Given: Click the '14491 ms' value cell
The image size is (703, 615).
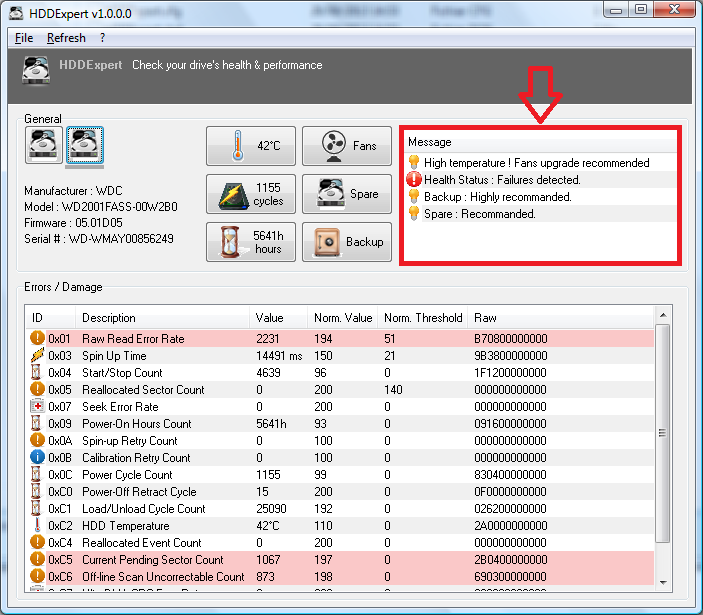Looking at the screenshot, I should tap(279, 355).
